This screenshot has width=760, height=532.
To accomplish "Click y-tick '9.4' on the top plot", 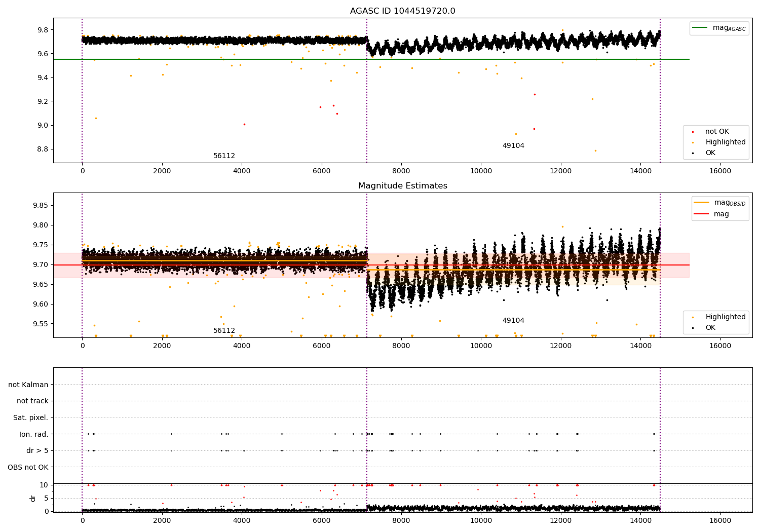I will tap(42, 78).
